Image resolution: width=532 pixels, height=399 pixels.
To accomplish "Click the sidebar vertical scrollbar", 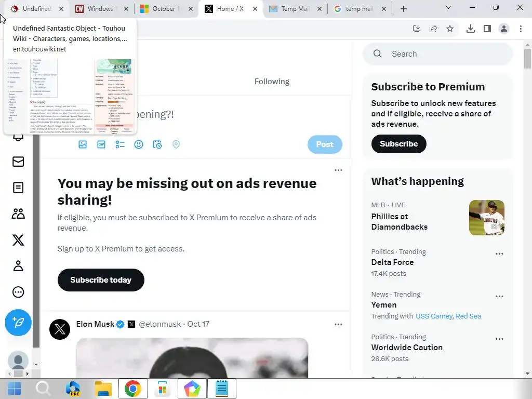I will click(x=36, y=241).
